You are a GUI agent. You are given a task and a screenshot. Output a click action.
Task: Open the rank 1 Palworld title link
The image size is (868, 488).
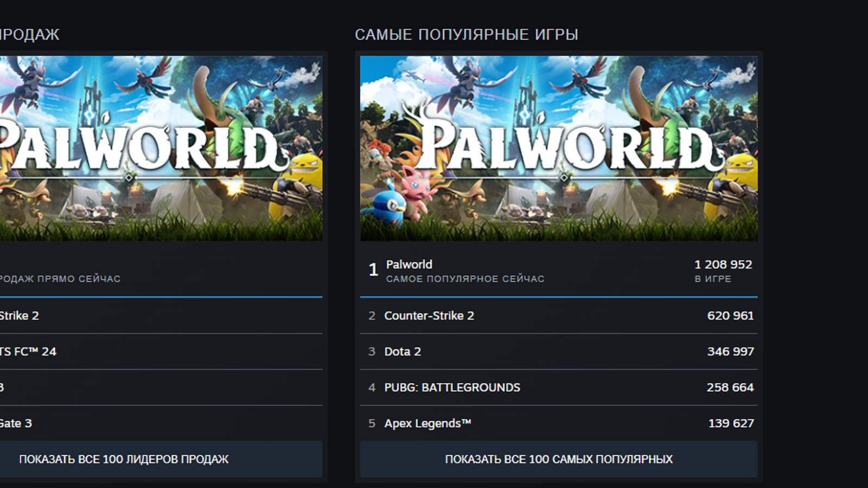click(x=409, y=265)
